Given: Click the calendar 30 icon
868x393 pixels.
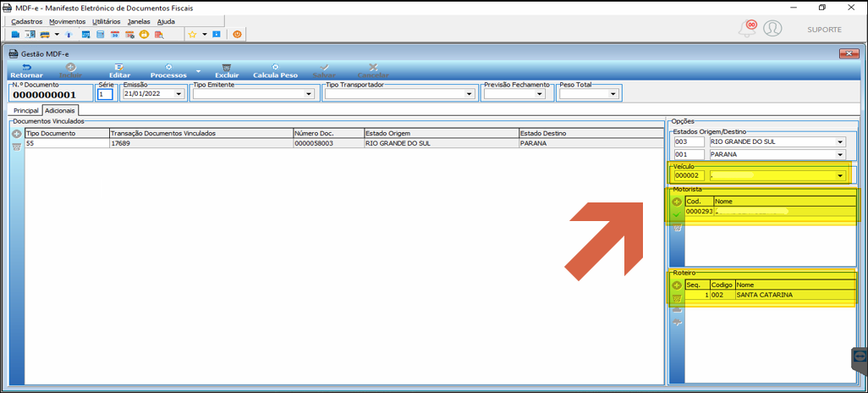Looking at the screenshot, I should 115,35.
